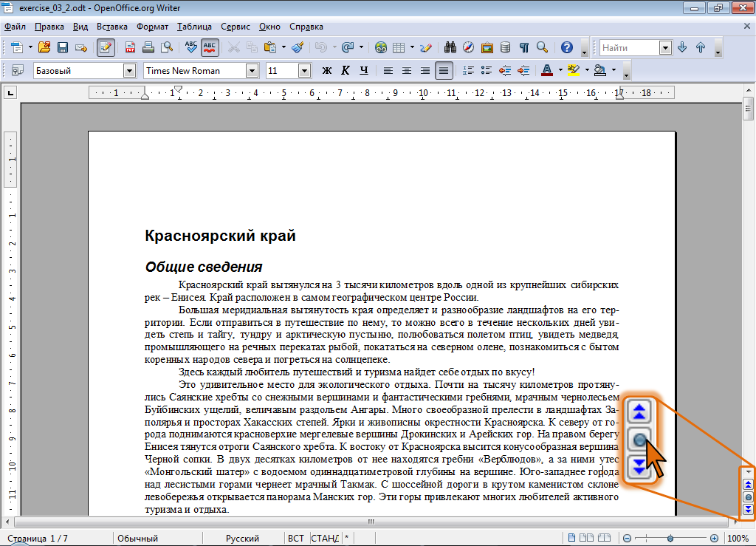The height and width of the screenshot is (546, 756).
Task: Open the Gallery icon
Action: (487, 47)
